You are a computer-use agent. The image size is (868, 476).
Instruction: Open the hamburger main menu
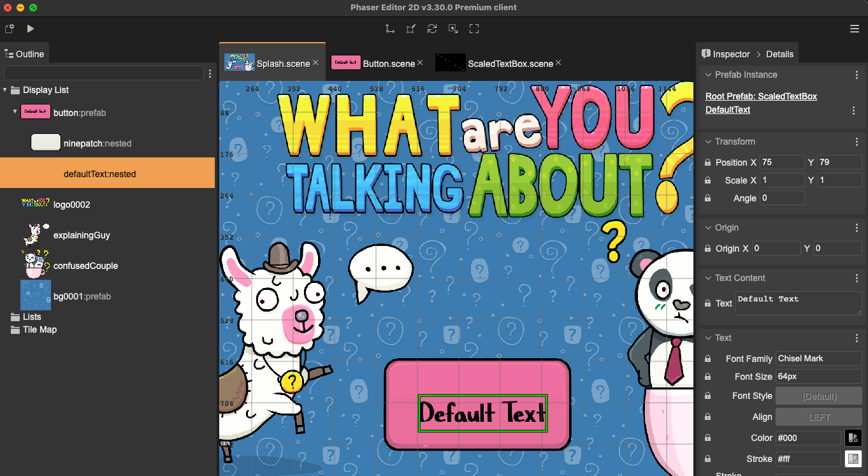tap(855, 29)
